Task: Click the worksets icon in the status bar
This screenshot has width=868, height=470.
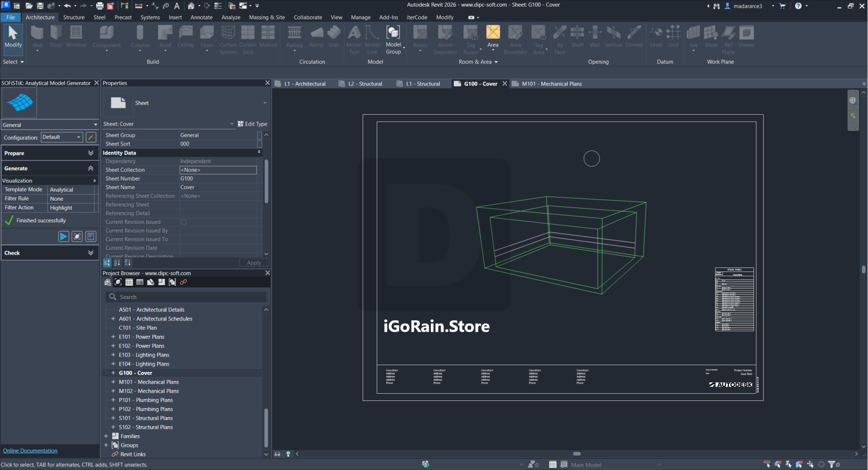Action: (425, 464)
